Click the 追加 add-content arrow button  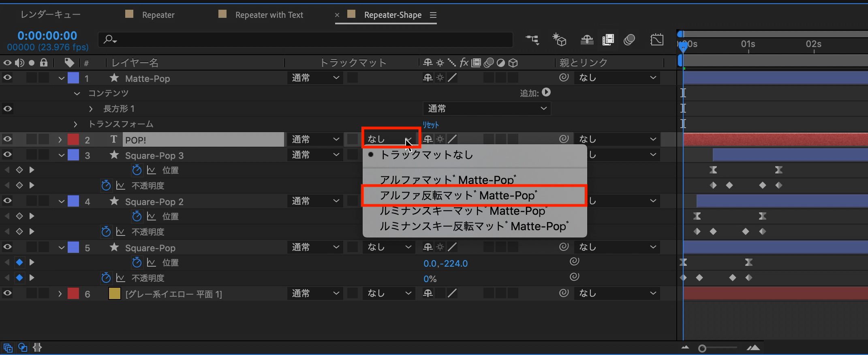[546, 92]
